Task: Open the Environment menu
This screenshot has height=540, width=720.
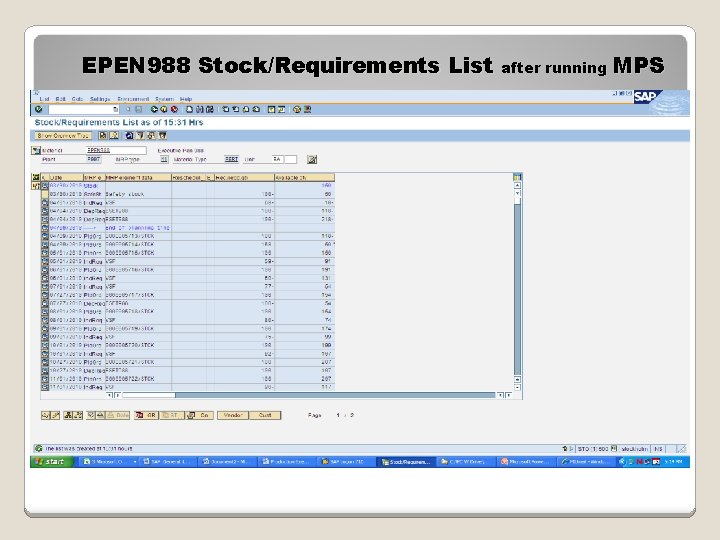Action: point(133,99)
